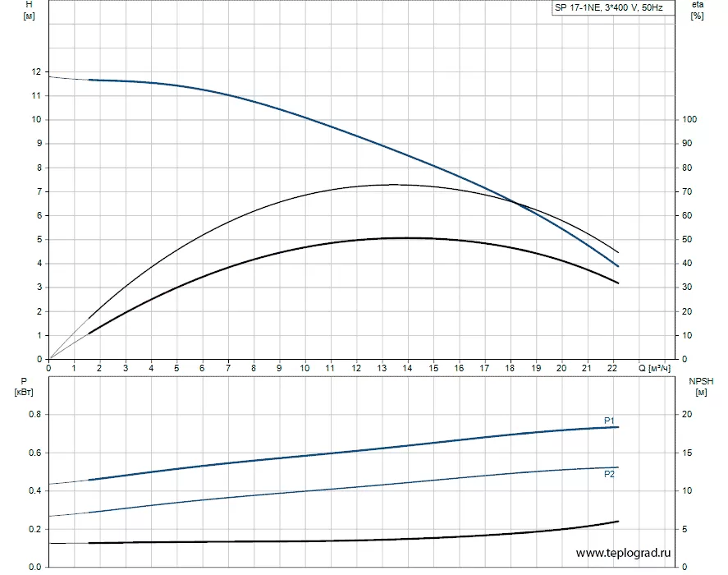This screenshot has height=575, width=728.
Task: Click the 50 tick on eta axis
Action: pos(687,239)
